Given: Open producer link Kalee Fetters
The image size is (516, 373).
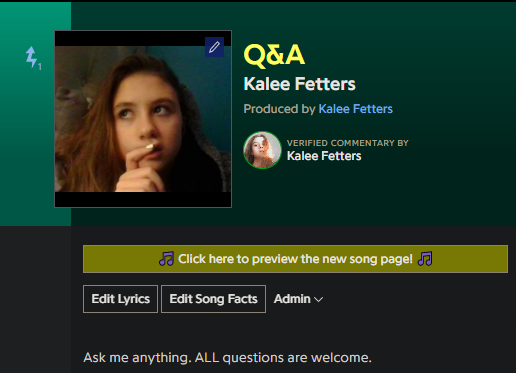Looking at the screenshot, I should click(x=355, y=109).
